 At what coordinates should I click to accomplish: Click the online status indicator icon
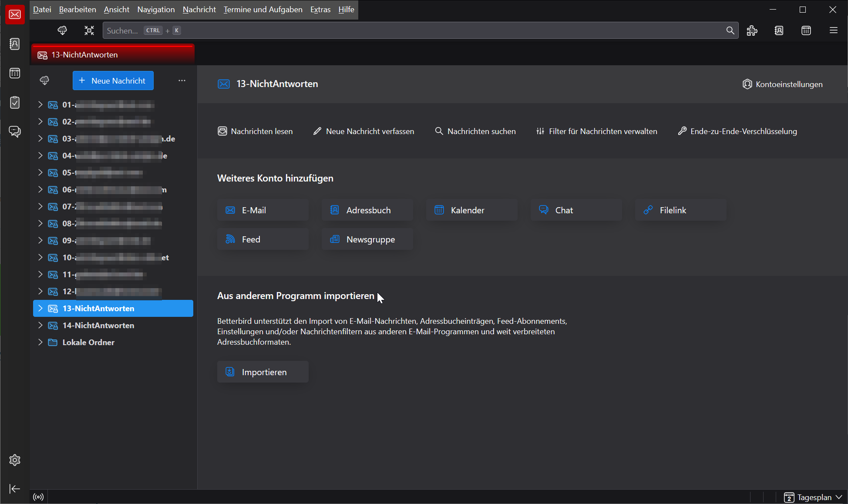pos(38,497)
